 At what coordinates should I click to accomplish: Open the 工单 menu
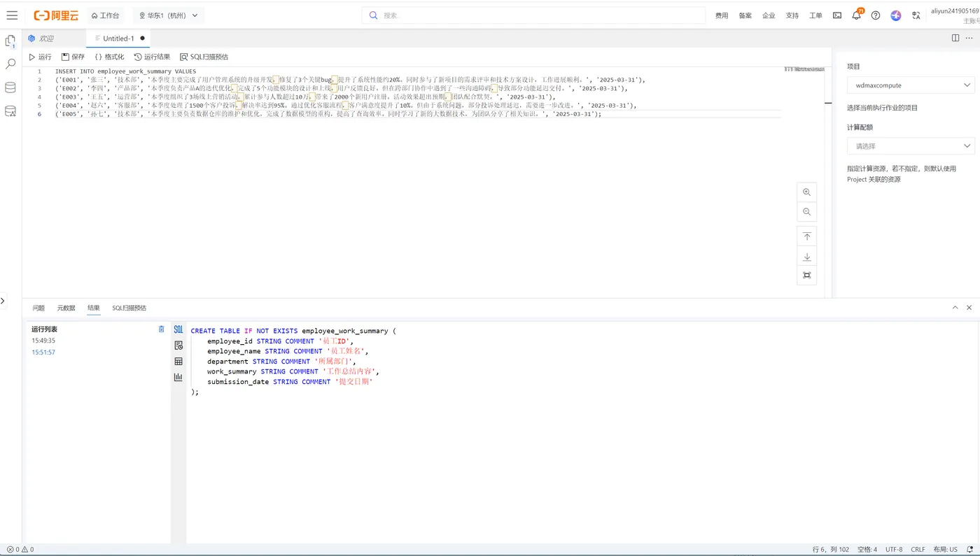pyautogui.click(x=815, y=15)
